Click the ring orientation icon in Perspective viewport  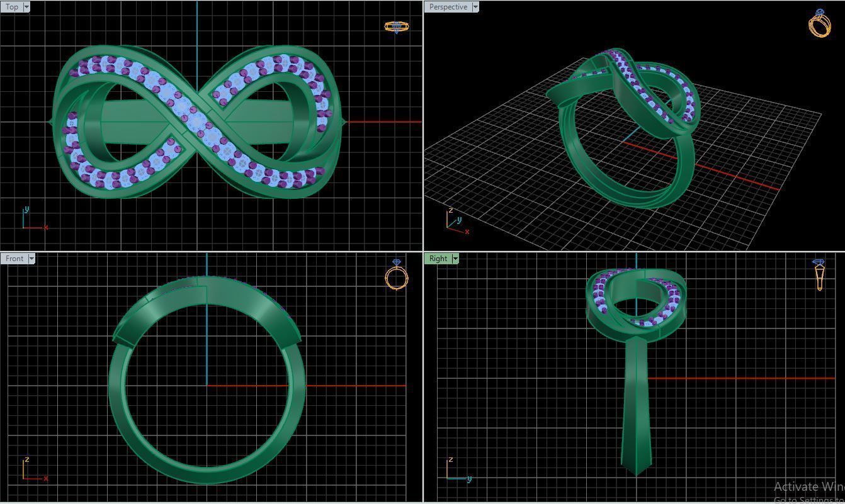820,23
